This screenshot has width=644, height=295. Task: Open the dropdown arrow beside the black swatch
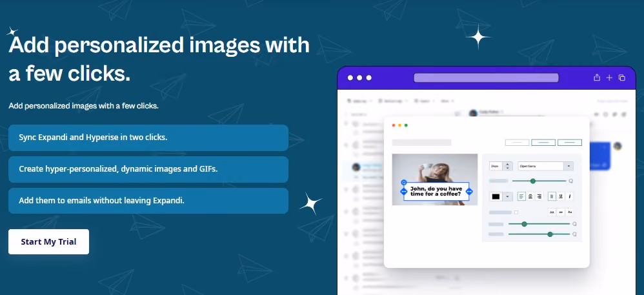pyautogui.click(x=508, y=196)
